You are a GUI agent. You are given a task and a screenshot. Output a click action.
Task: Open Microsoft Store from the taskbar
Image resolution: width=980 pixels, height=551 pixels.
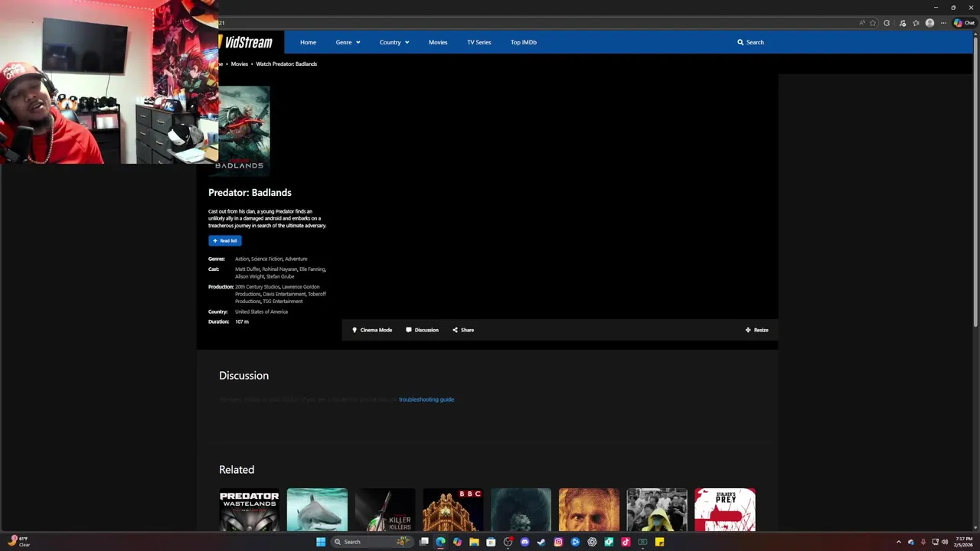point(491,542)
